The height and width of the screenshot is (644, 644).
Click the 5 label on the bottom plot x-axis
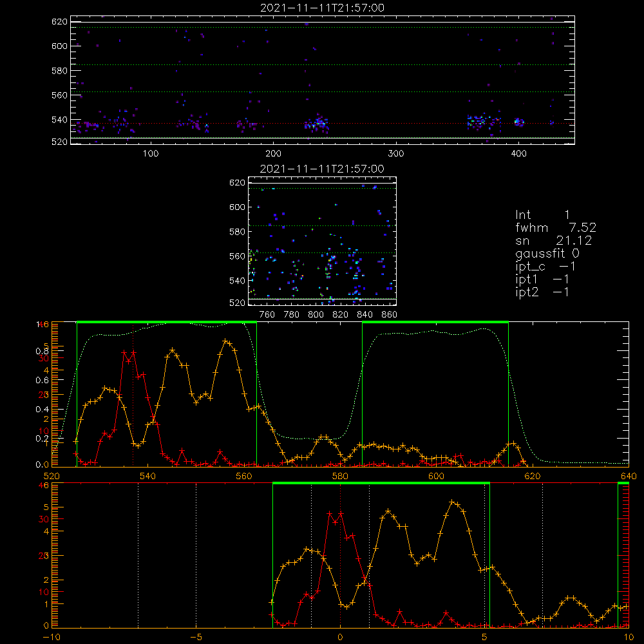(x=484, y=638)
